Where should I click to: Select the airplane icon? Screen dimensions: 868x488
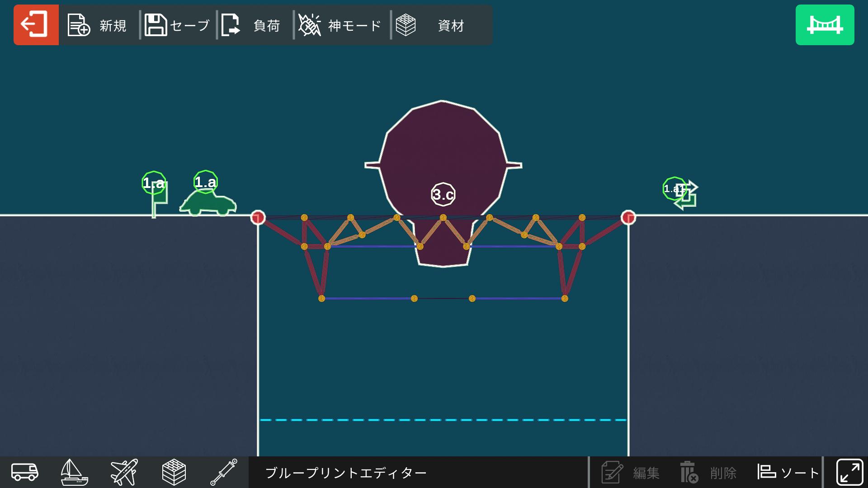pos(124,472)
